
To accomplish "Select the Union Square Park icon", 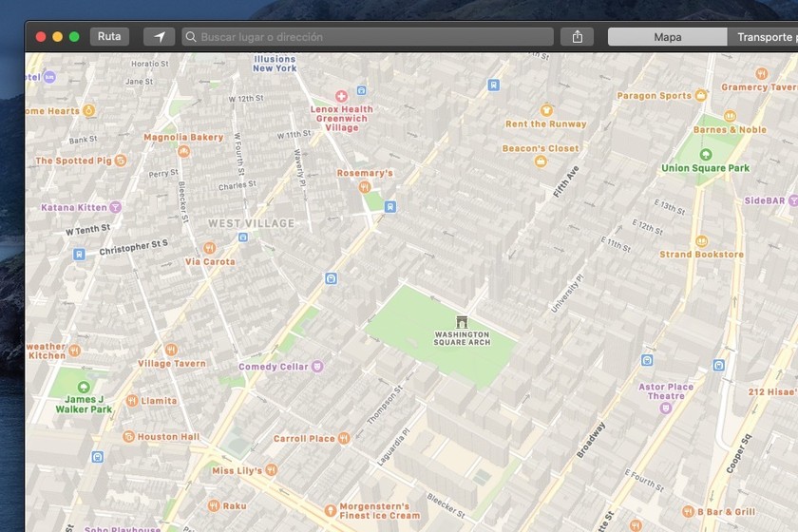I will [x=706, y=154].
